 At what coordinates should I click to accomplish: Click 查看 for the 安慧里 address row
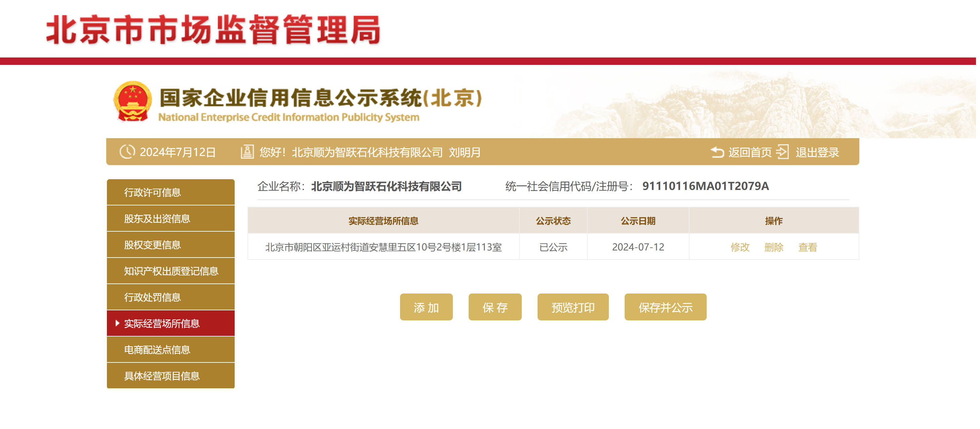click(x=808, y=247)
